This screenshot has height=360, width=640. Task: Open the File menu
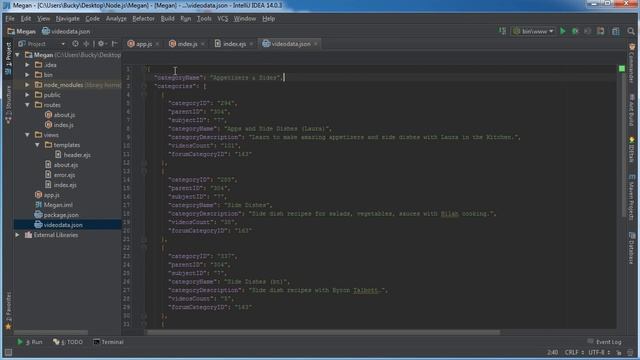tap(10, 19)
